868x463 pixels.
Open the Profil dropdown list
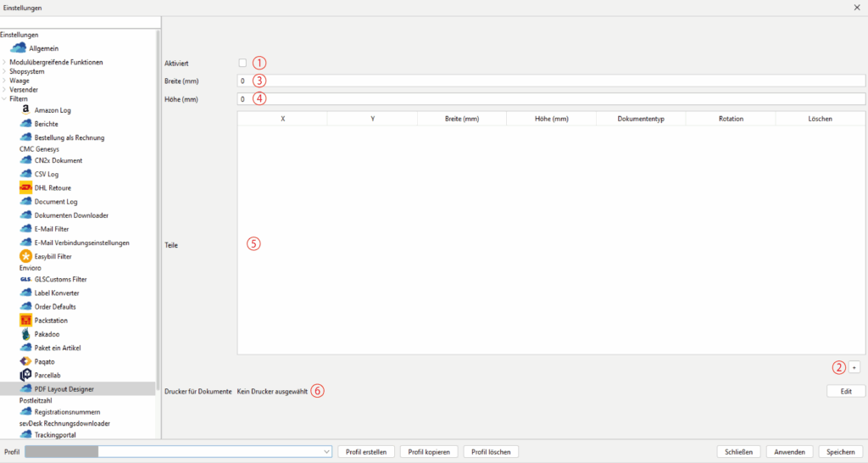pyautogui.click(x=326, y=452)
